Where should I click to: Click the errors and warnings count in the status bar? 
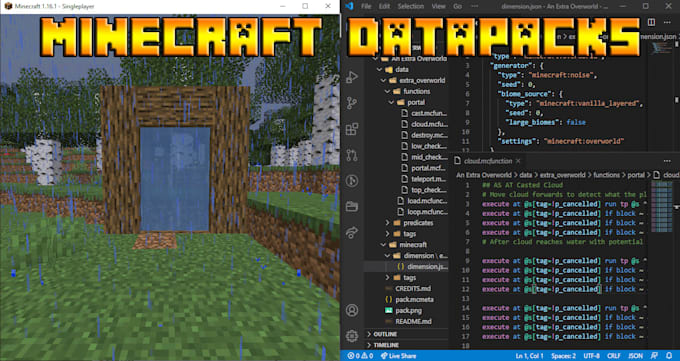[x=360, y=356]
